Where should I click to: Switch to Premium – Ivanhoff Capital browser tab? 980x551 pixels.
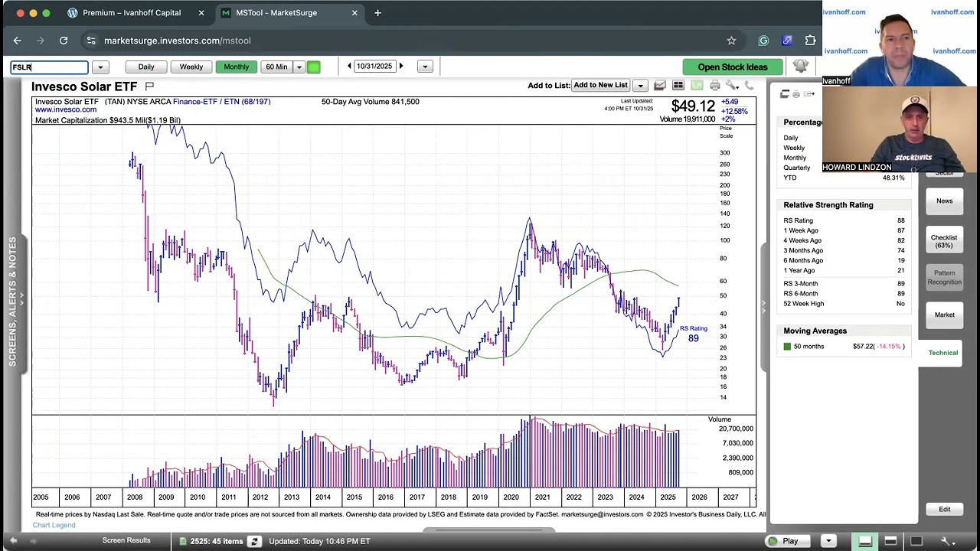132,13
